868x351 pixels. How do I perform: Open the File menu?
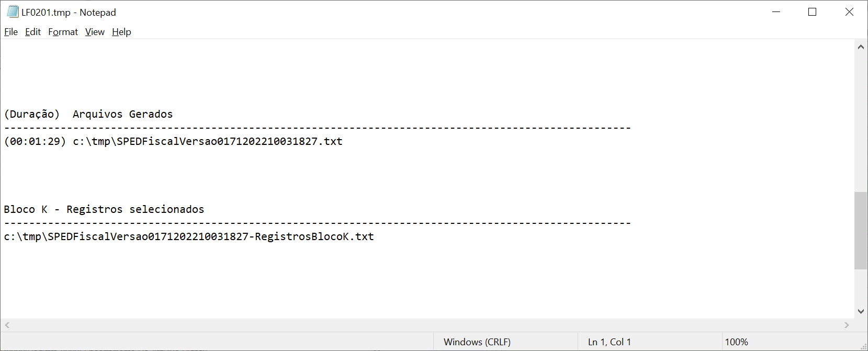(x=11, y=32)
